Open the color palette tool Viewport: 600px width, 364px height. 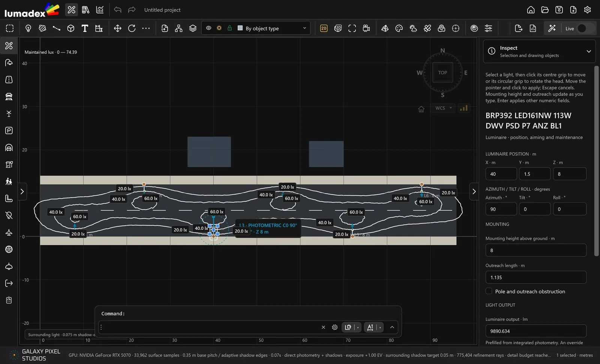coord(399,28)
